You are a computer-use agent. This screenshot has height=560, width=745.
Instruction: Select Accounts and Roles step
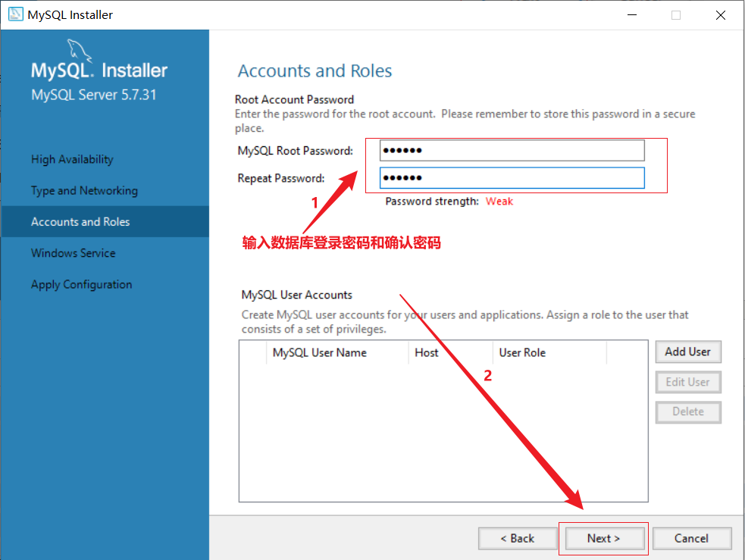click(105, 222)
